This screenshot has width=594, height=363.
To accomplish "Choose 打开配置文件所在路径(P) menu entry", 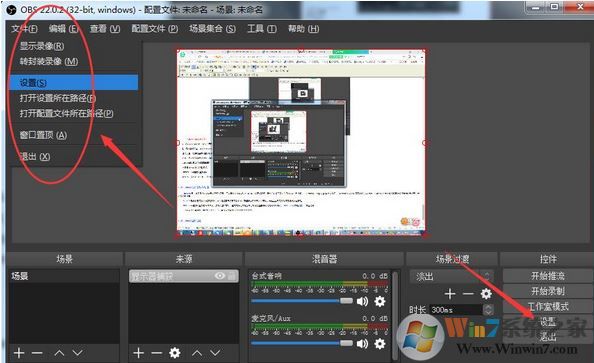I will (x=66, y=113).
